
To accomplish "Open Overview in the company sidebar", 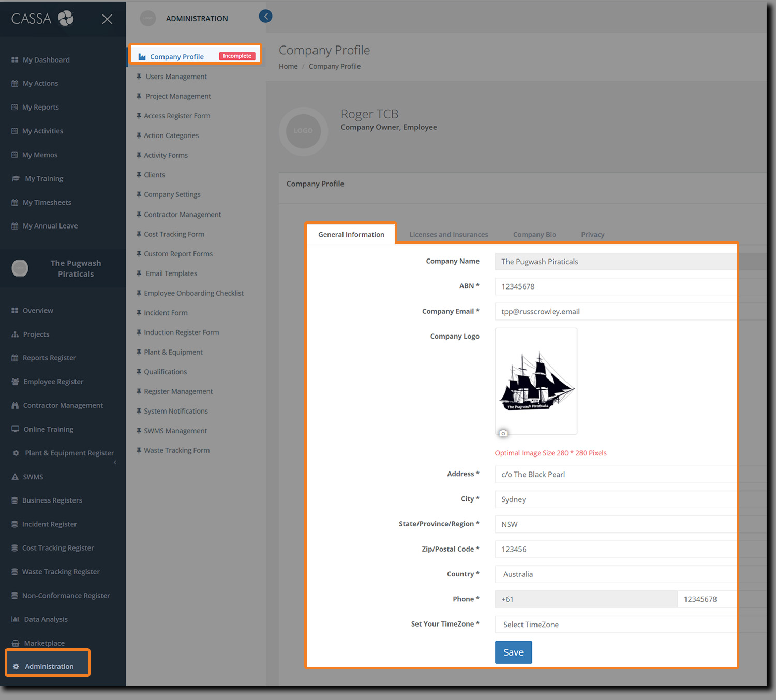I will coord(38,311).
